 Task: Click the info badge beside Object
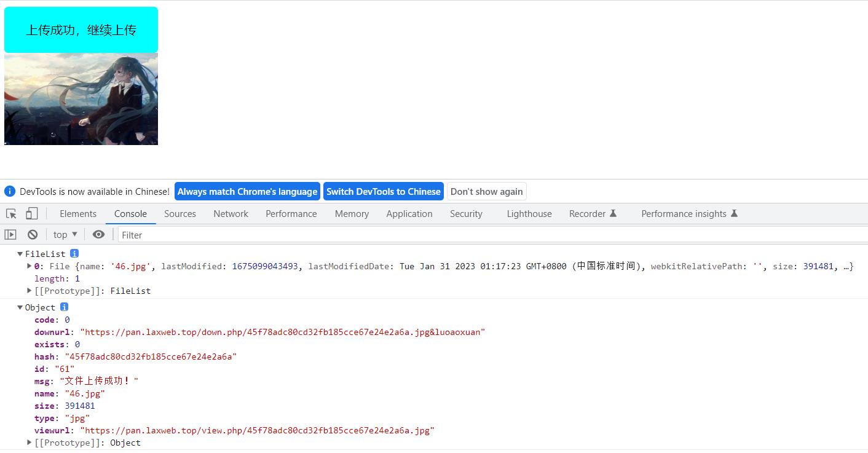tap(64, 307)
